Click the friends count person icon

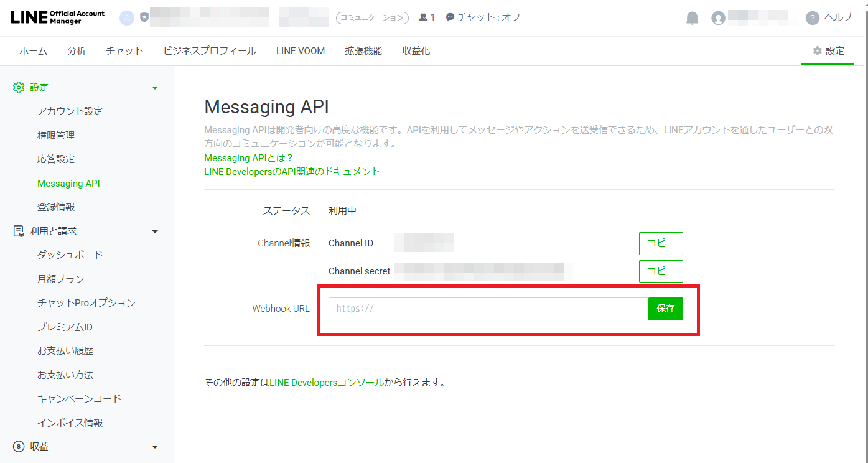(x=423, y=17)
